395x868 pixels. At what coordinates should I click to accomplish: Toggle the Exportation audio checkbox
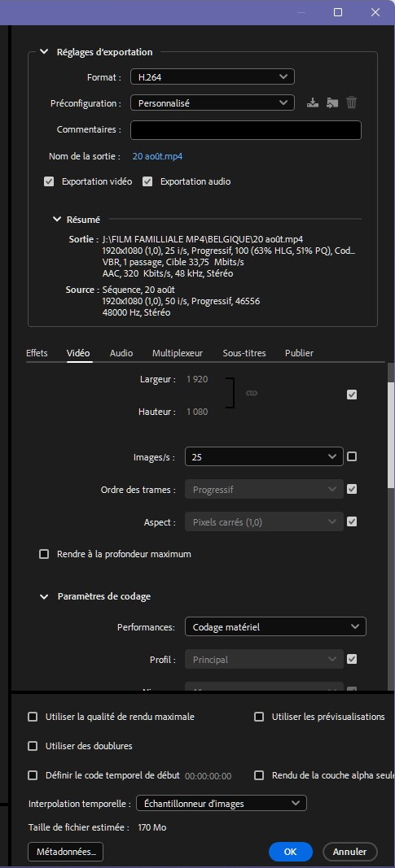(x=147, y=181)
